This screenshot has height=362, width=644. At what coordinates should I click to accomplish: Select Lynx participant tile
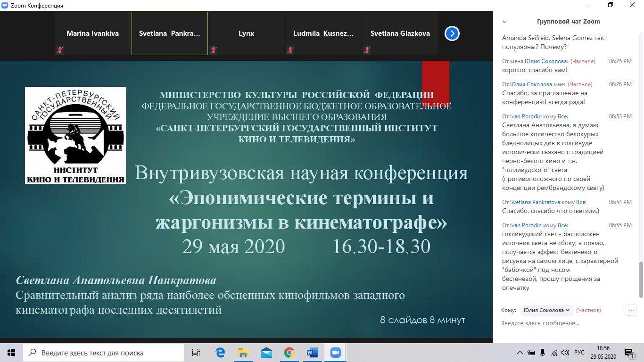(x=247, y=33)
